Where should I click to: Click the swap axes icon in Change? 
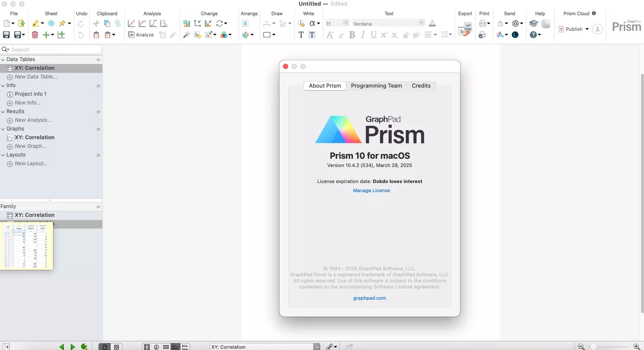point(197,23)
